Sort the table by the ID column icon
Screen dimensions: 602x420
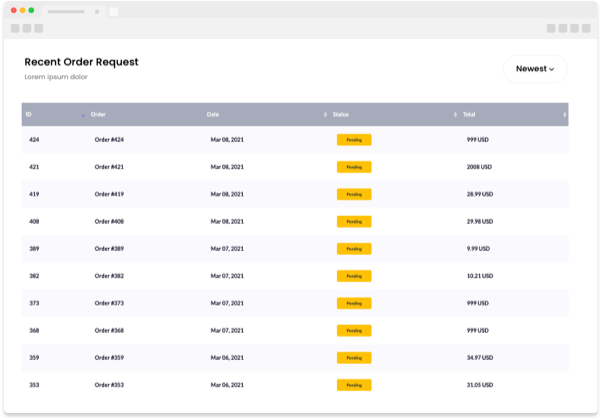point(83,115)
